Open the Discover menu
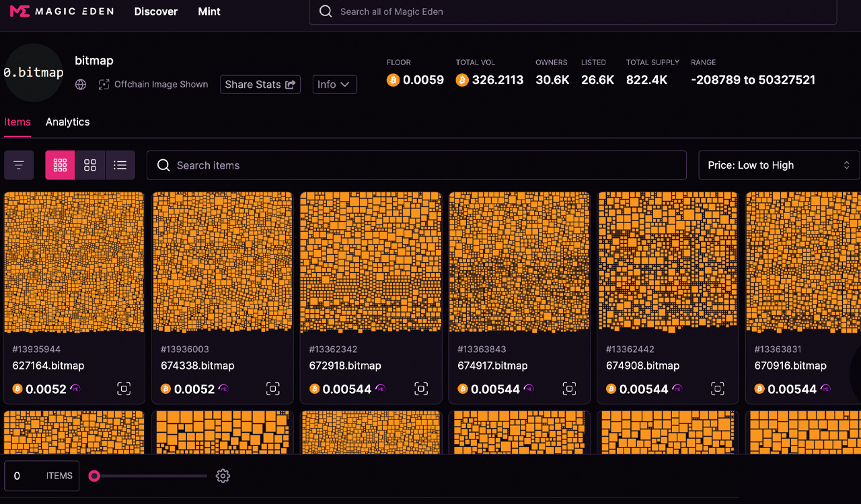 pos(155,11)
